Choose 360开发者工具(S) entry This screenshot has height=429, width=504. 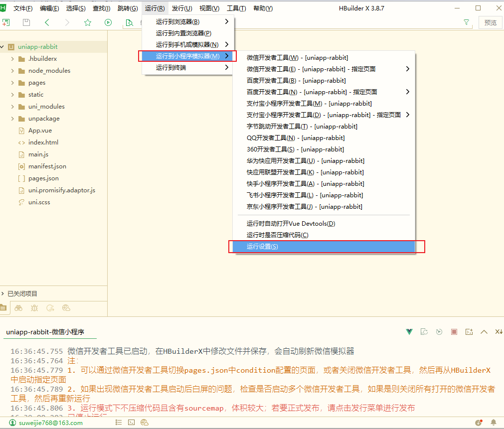(325, 149)
